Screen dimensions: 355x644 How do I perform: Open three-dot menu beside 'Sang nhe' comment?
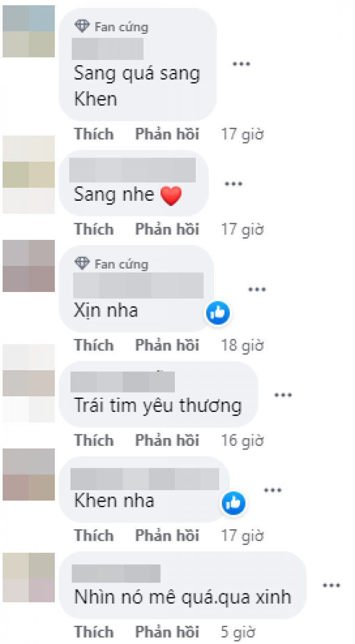pyautogui.click(x=233, y=184)
